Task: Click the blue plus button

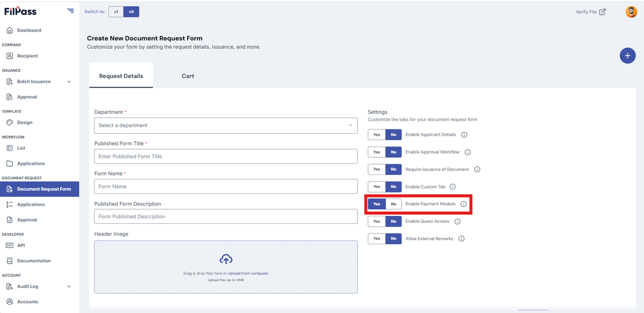Action: click(627, 55)
